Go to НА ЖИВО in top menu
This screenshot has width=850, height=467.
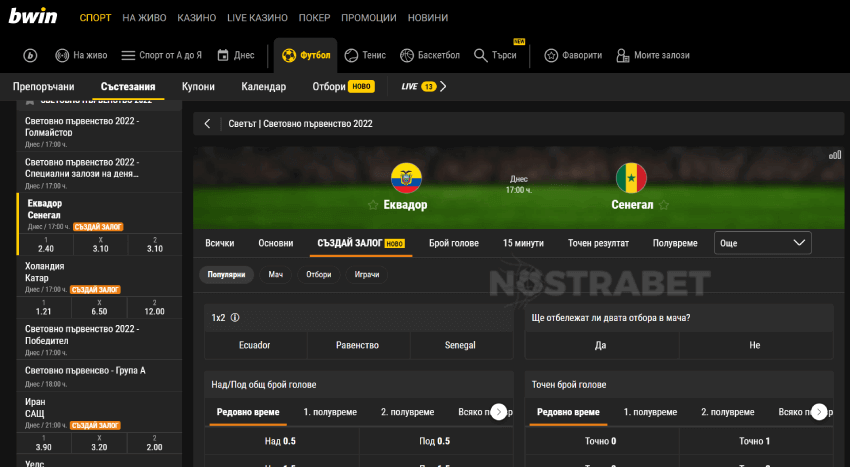144,18
